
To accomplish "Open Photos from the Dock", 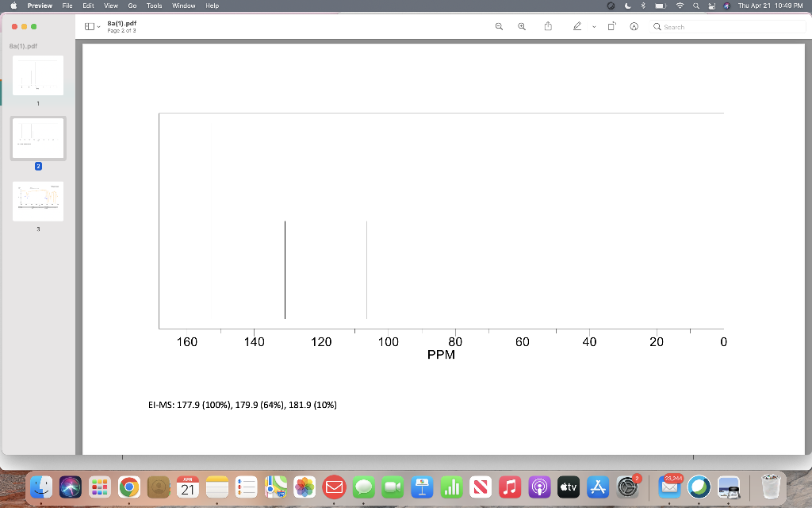I will [x=304, y=487].
